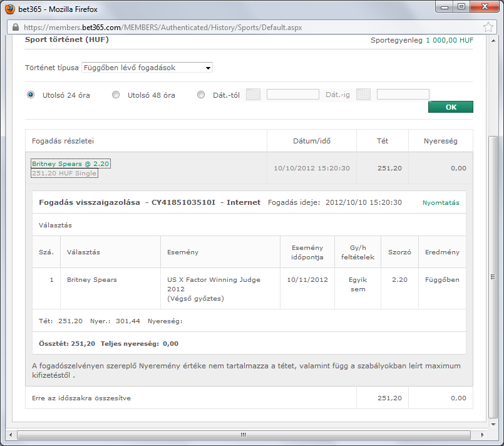Open the Dát.-tól calendar picker icon
Viewport: 504px width, 446px height.
click(x=253, y=95)
